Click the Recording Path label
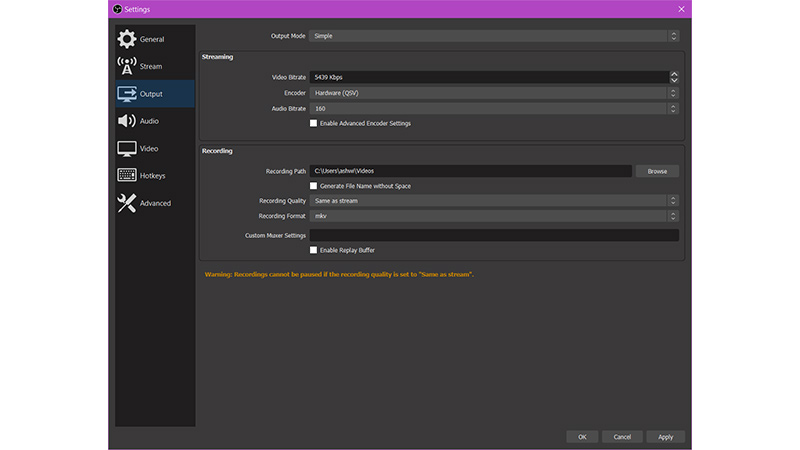The image size is (800, 450). point(286,171)
